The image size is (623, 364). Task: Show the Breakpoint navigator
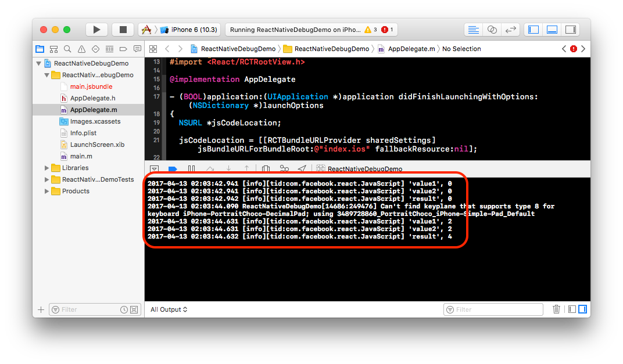[x=123, y=49]
